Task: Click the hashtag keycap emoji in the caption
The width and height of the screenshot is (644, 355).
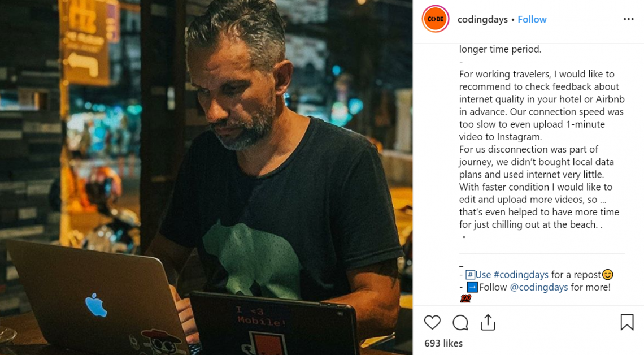Action: click(x=470, y=275)
